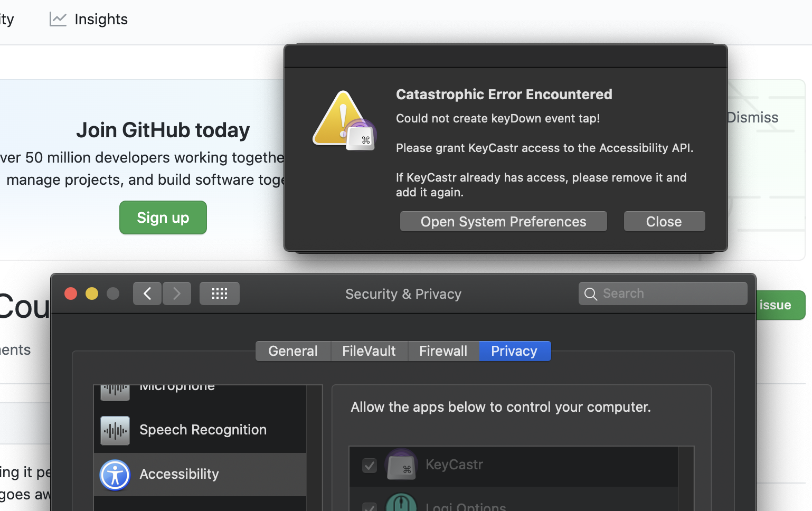Switch to the Firewall tab
Viewport: 812px width, 511px height.
(443, 351)
